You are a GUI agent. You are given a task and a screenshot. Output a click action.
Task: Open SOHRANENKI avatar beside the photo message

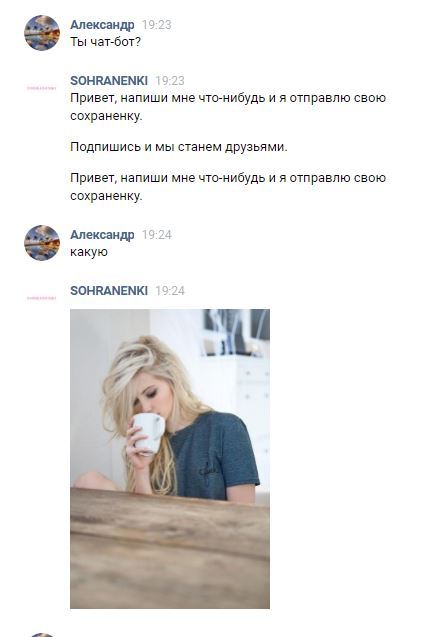[x=42, y=298]
